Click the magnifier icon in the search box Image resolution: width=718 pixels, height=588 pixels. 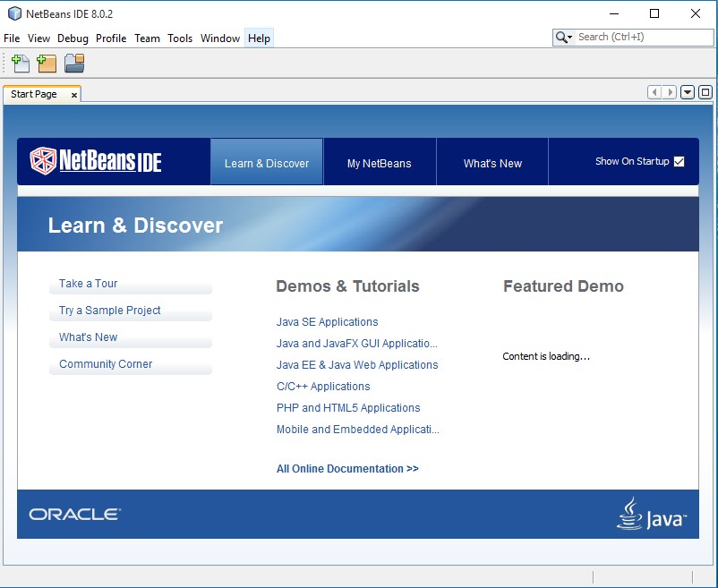[562, 38]
